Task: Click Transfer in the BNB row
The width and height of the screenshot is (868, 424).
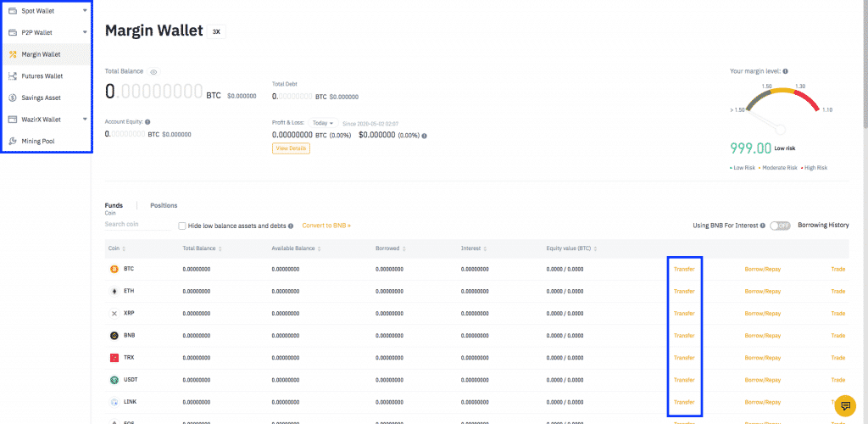Action: [684, 336]
